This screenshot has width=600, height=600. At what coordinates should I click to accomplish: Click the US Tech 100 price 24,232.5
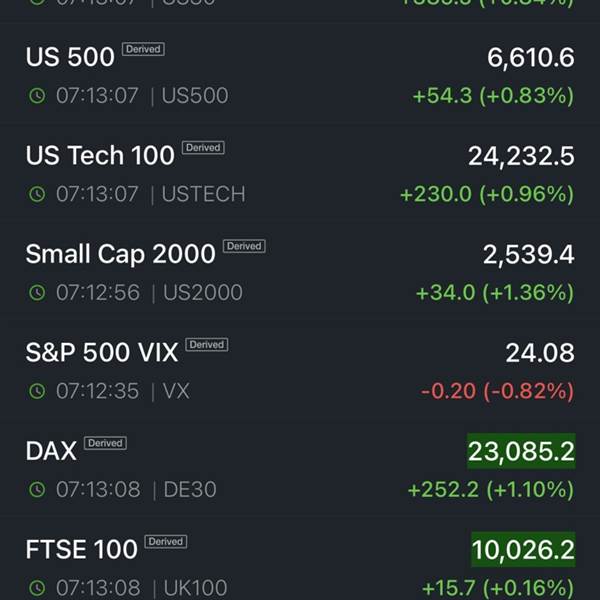(x=521, y=156)
